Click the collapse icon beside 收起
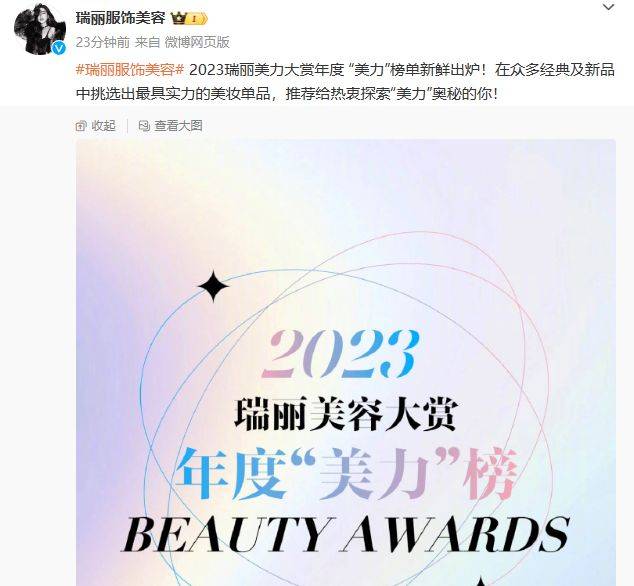634x586 pixels. coord(81,126)
